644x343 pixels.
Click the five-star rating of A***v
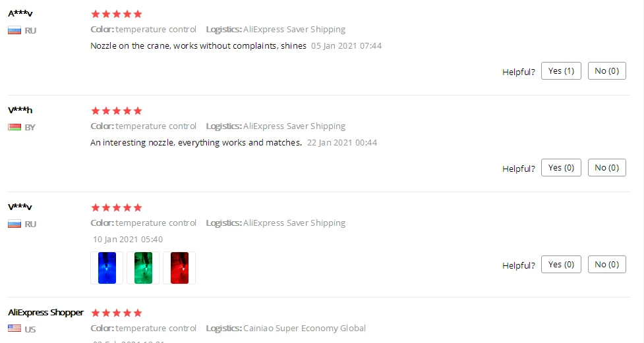117,14
